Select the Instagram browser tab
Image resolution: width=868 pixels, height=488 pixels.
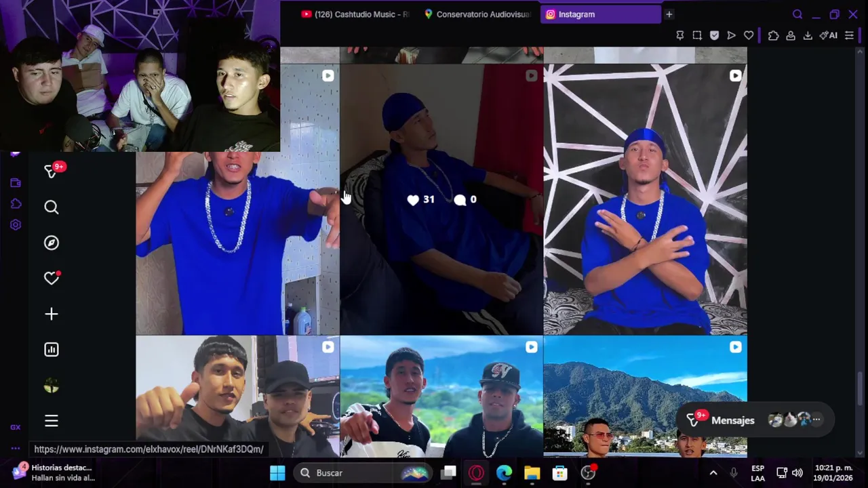(x=601, y=14)
